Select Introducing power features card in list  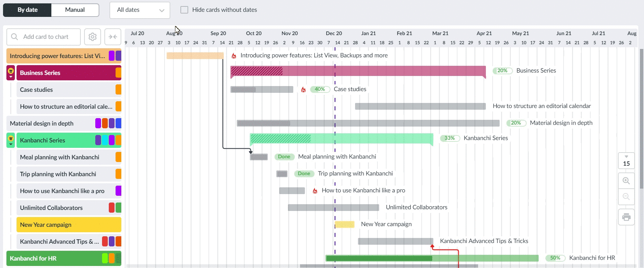point(64,56)
